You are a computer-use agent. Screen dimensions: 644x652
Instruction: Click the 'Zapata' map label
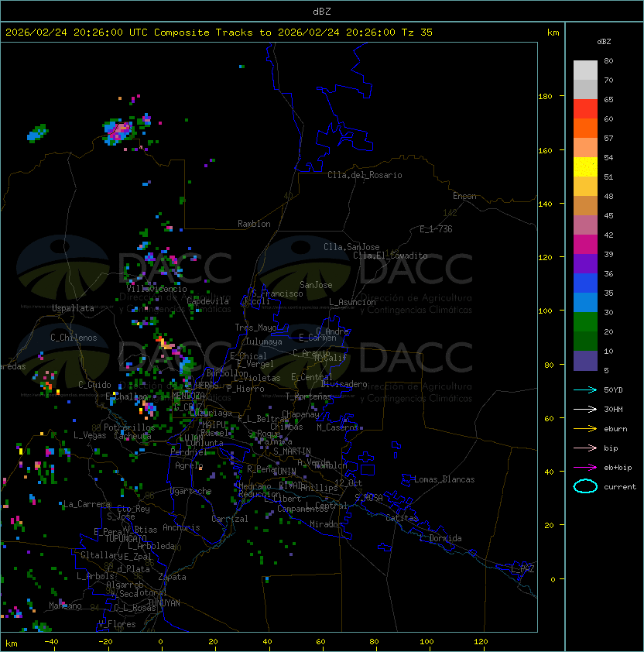point(172,577)
